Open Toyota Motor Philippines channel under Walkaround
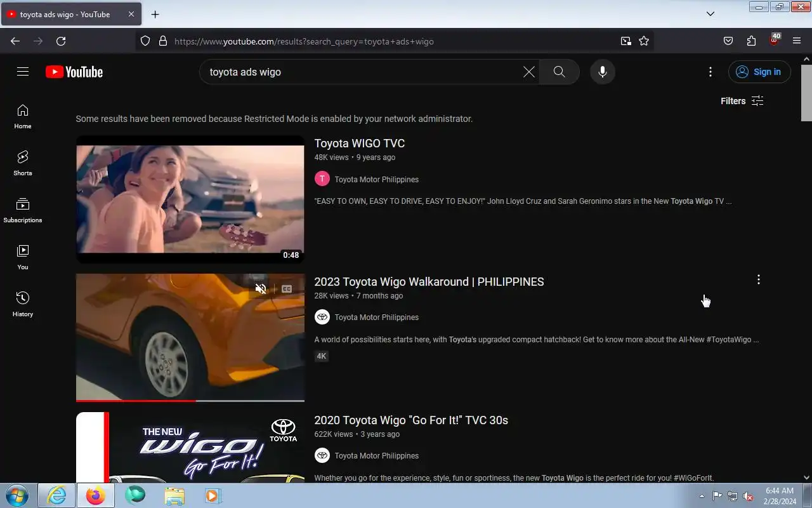Screen dimensions: 812x508 tap(377, 317)
